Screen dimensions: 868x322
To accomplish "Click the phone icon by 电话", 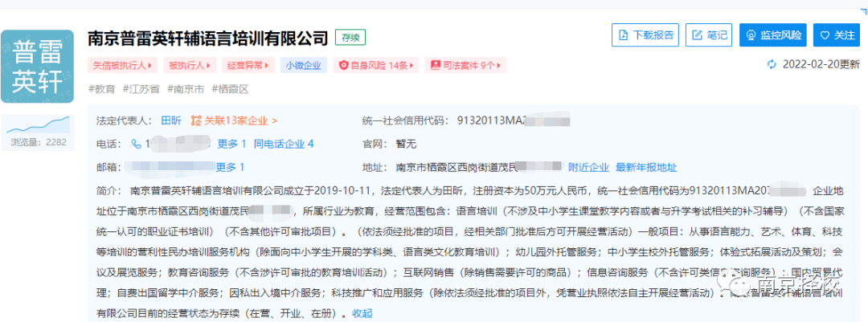I will pos(136,144).
